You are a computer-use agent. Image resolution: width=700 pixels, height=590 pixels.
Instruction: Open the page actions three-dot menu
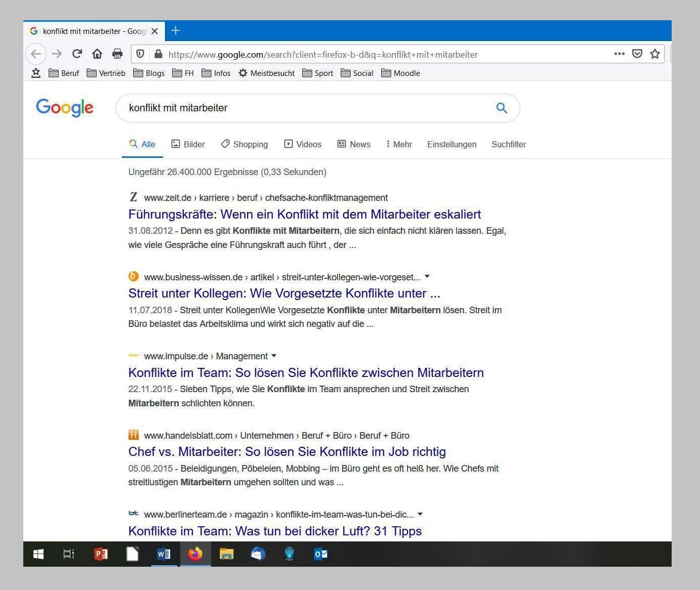tap(619, 54)
